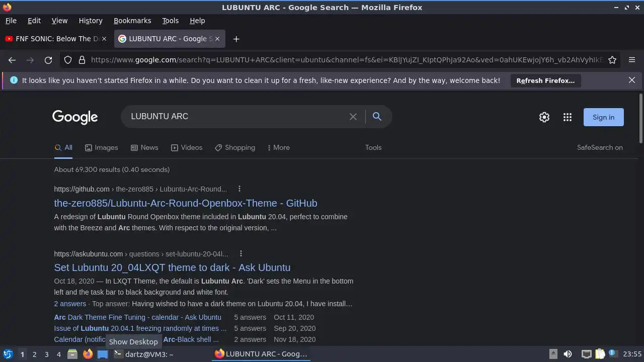
Task: Launch file manager from the taskbar
Action: [72, 354]
